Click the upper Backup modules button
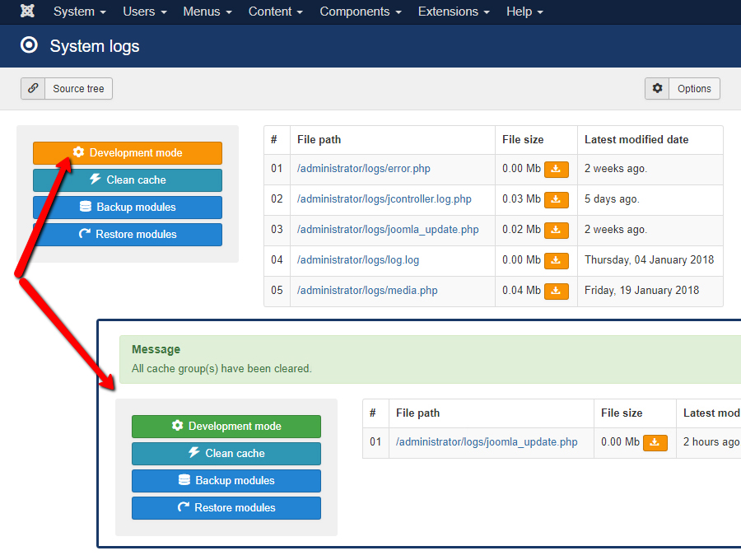Screen dimensions: 741x560 [x=128, y=208]
